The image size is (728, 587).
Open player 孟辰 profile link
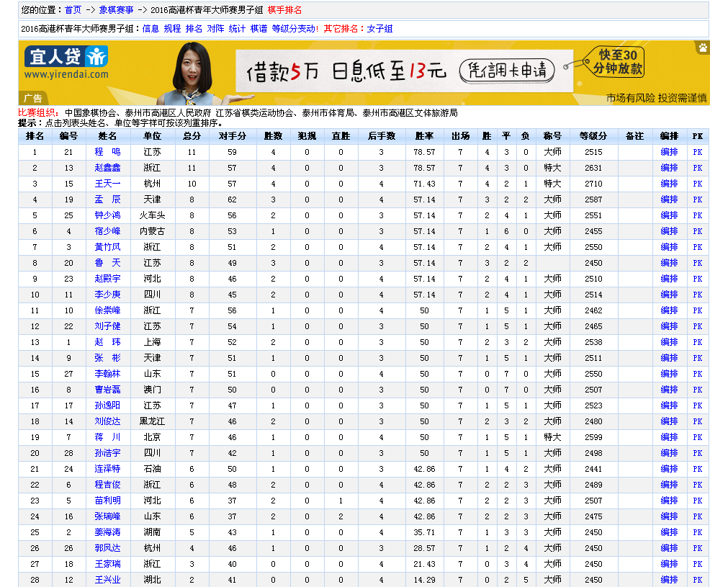pyautogui.click(x=108, y=200)
